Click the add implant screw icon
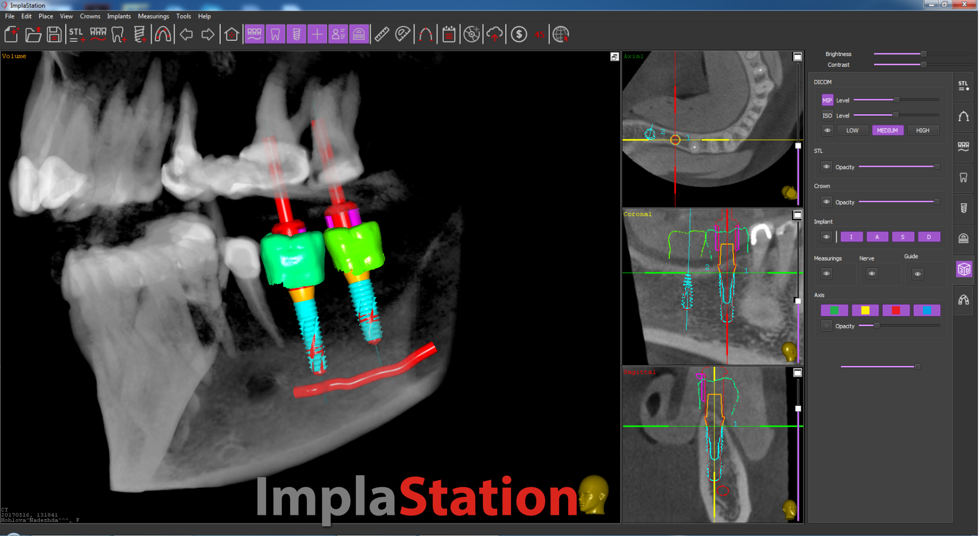The image size is (980, 536). (140, 34)
